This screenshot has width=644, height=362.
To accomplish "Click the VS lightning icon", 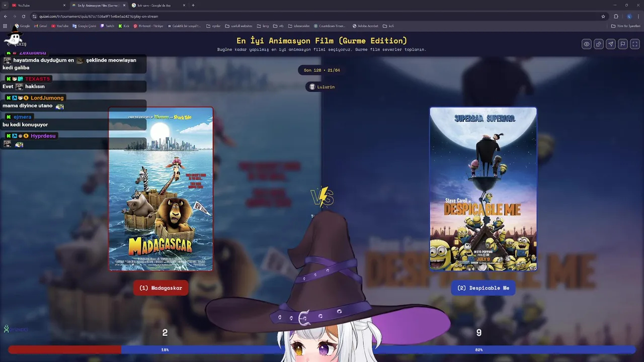I will (x=322, y=197).
